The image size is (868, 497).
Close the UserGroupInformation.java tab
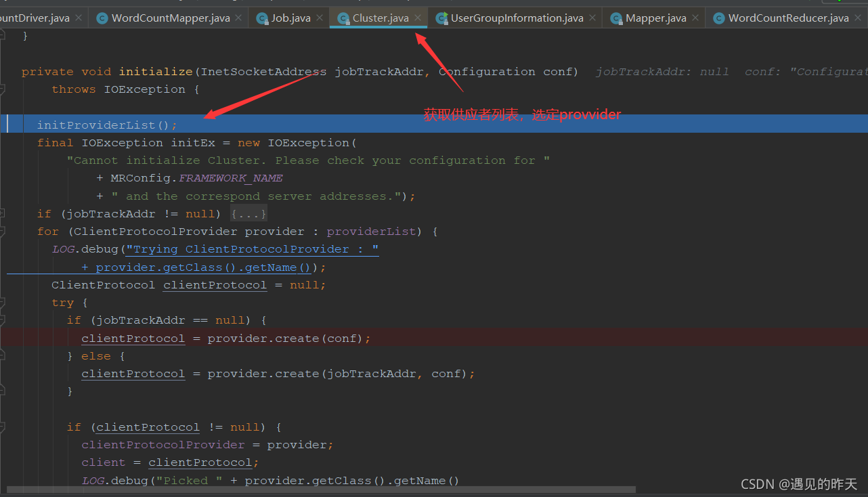(592, 18)
